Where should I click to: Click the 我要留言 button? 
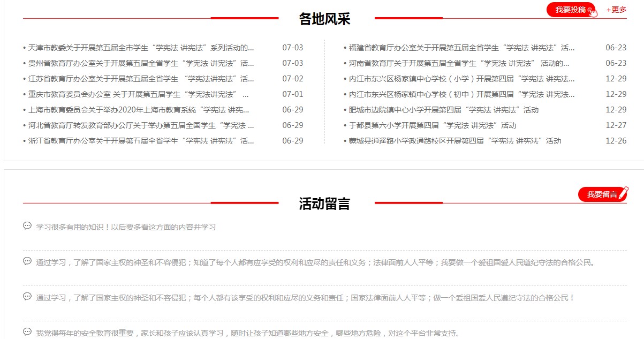click(602, 194)
